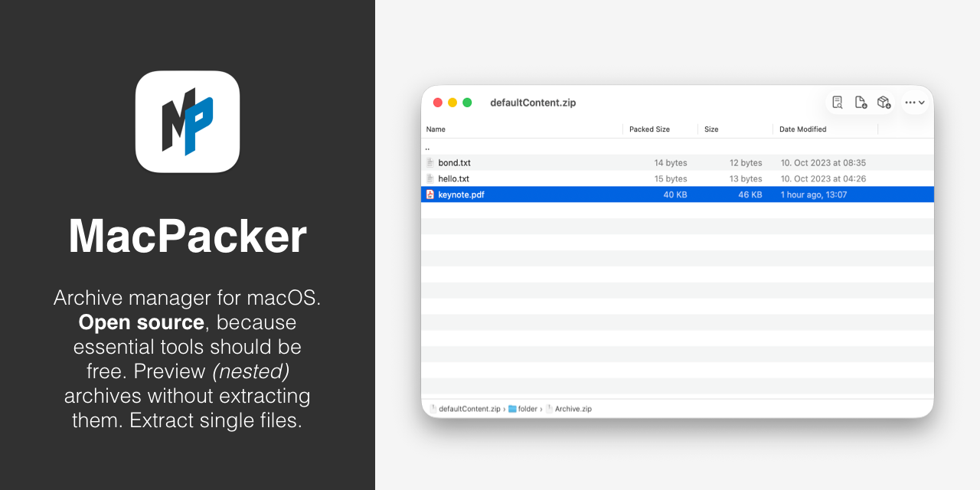
Task: Click the zip icon beside defaultContent.zip breadcrumb
Action: 431,408
